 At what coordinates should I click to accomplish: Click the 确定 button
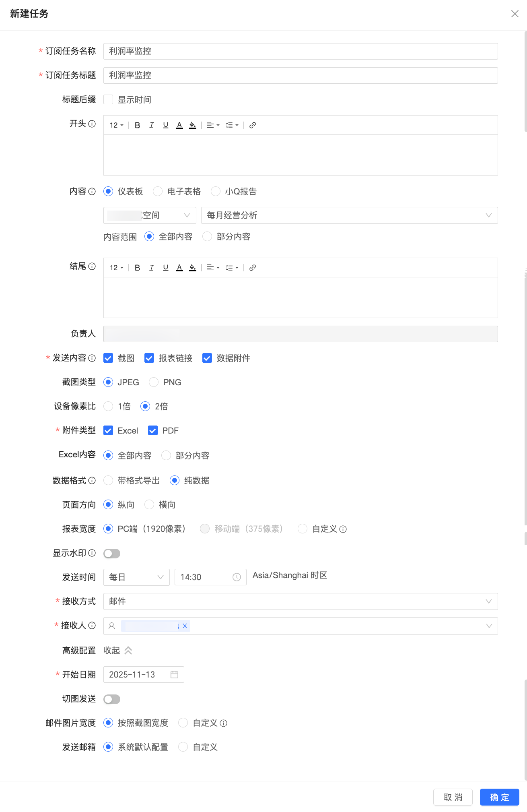(500, 797)
